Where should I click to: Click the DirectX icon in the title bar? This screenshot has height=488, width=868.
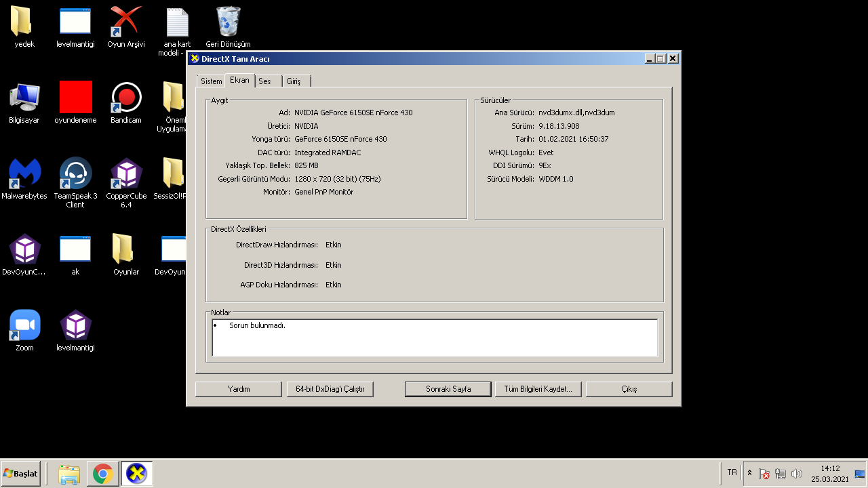[195, 59]
